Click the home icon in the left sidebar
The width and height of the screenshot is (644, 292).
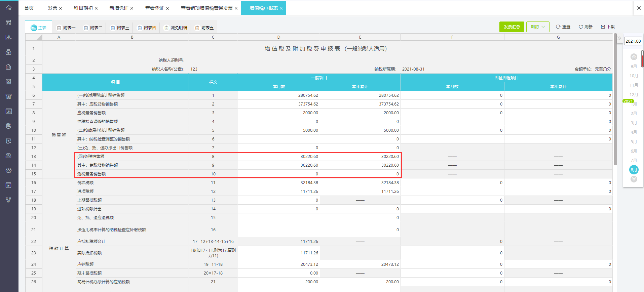9,8
